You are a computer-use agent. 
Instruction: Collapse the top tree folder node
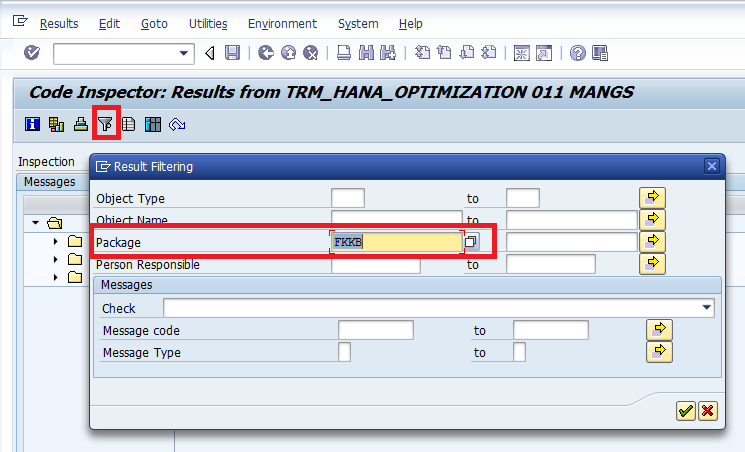tap(36, 222)
